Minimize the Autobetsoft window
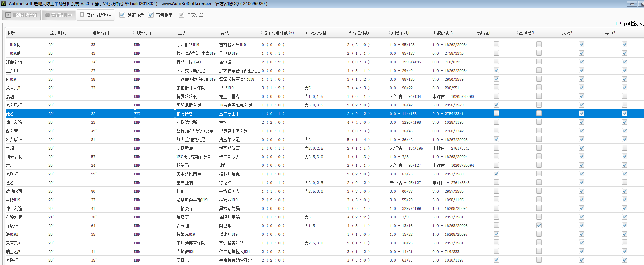 click(632, 4)
